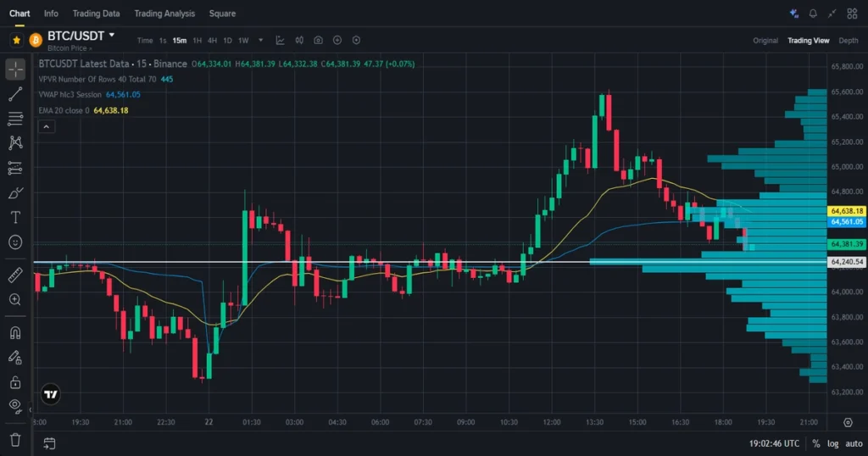The height and width of the screenshot is (456, 868).
Task: Click the trash remove drawings icon
Action: coord(15,440)
